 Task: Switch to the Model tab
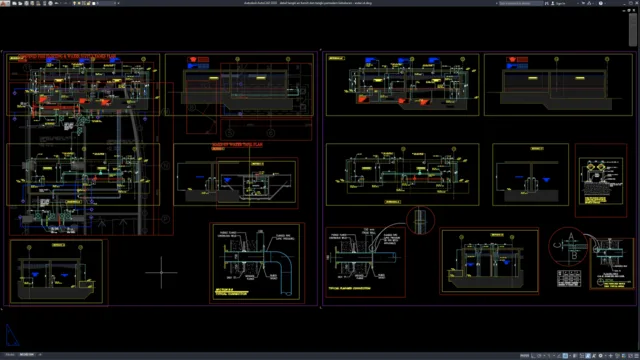click(x=10, y=355)
